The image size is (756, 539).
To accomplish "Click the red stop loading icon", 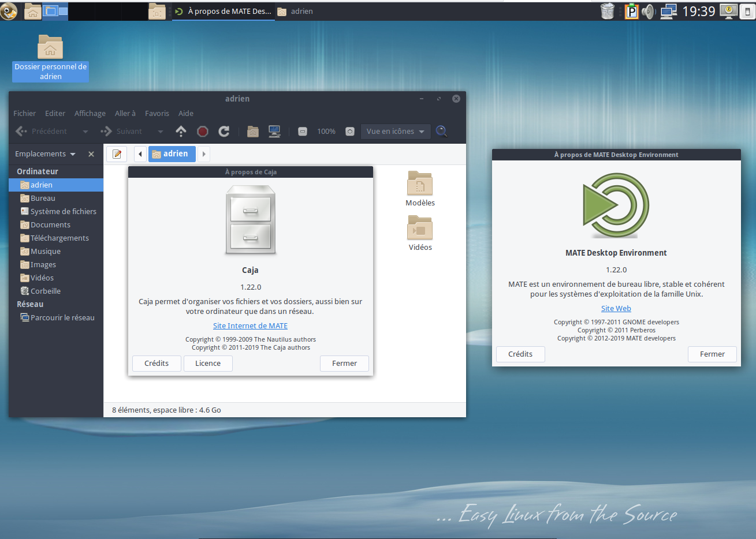I will (203, 132).
